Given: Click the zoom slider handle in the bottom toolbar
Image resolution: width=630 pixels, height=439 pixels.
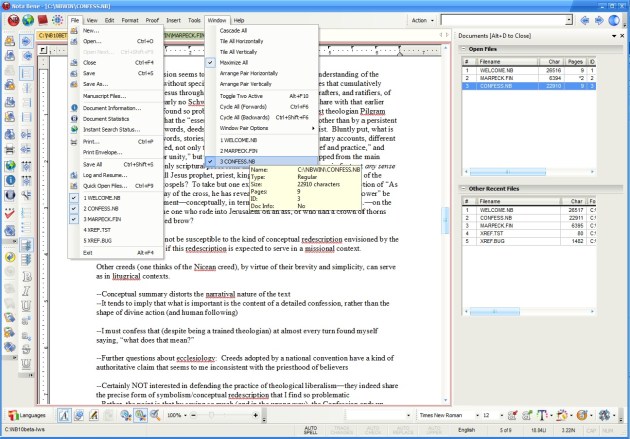Looking at the screenshot, I should 212,415.
